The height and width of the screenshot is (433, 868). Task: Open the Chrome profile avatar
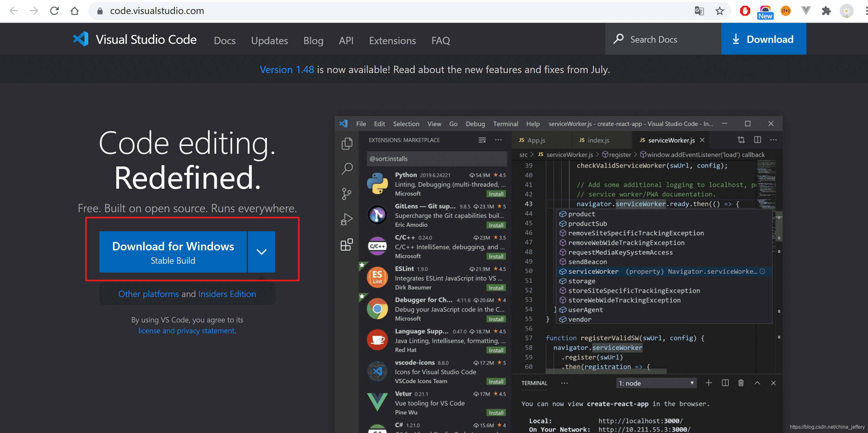846,11
